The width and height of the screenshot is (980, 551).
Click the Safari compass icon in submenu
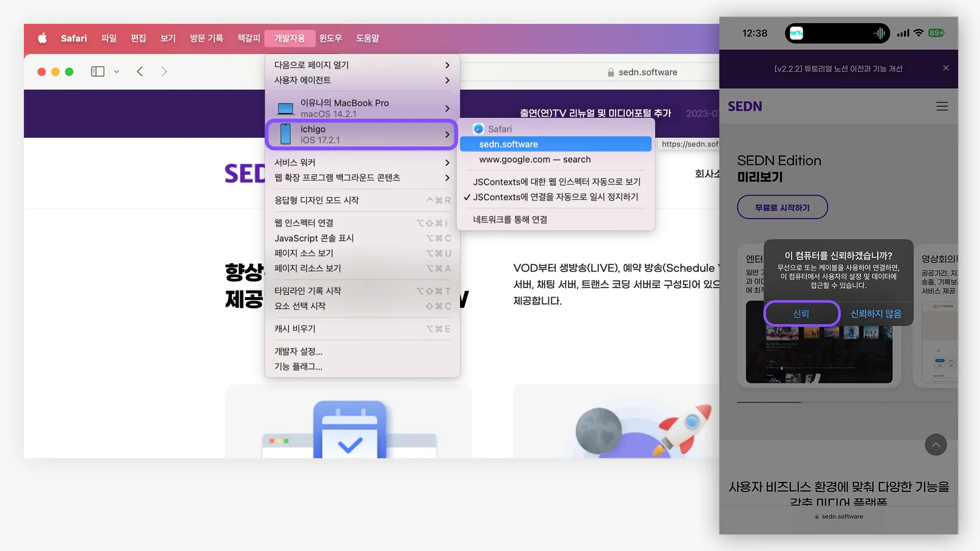(x=478, y=129)
